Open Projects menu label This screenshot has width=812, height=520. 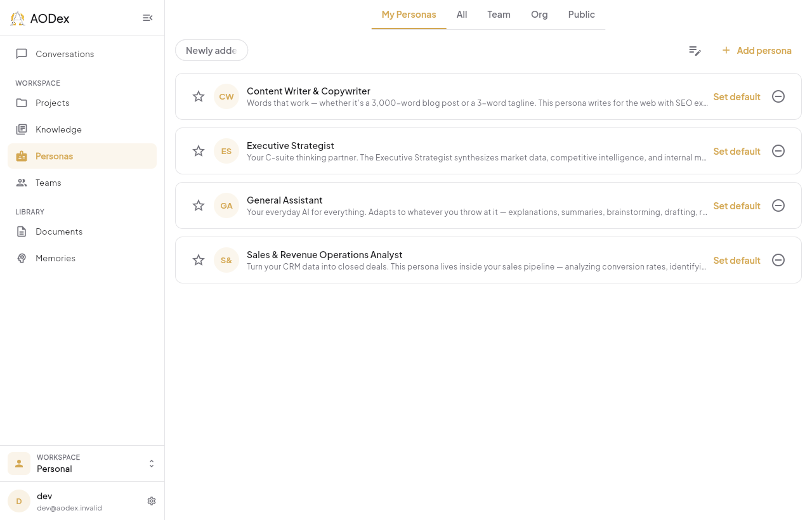coord(53,103)
